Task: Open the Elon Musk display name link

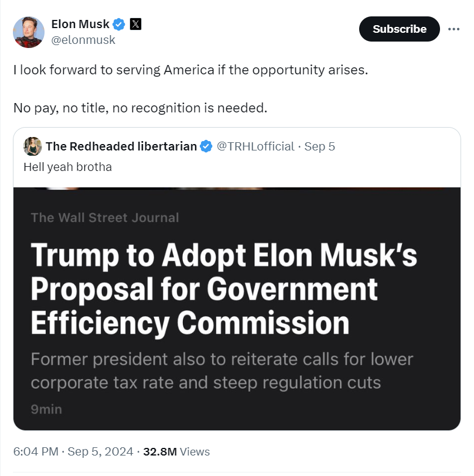Action: pyautogui.click(x=80, y=25)
